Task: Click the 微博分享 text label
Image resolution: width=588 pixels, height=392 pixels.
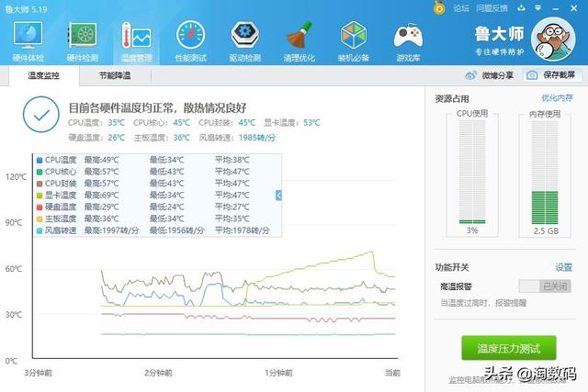Action: click(498, 75)
